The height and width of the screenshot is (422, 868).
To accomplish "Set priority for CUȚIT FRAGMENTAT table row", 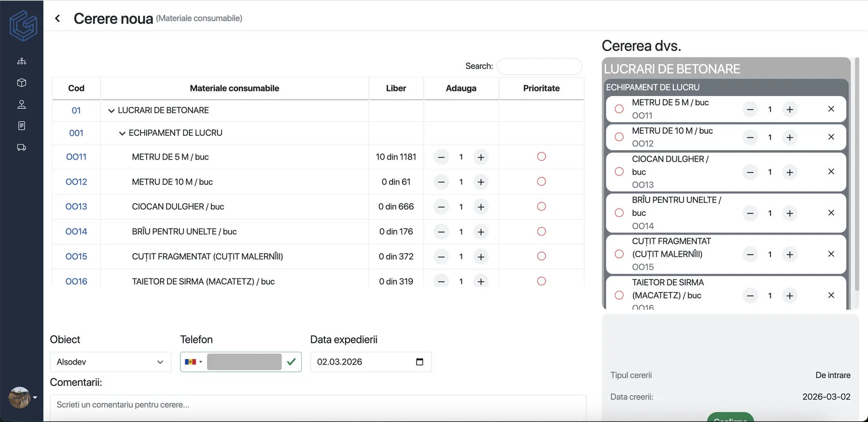I will (x=541, y=256).
